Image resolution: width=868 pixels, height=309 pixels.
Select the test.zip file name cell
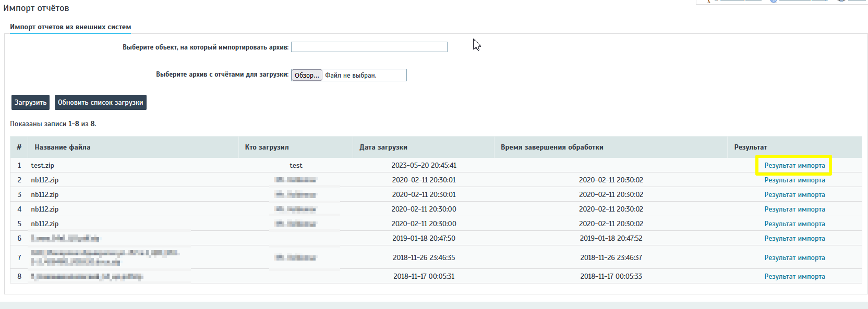click(x=43, y=166)
